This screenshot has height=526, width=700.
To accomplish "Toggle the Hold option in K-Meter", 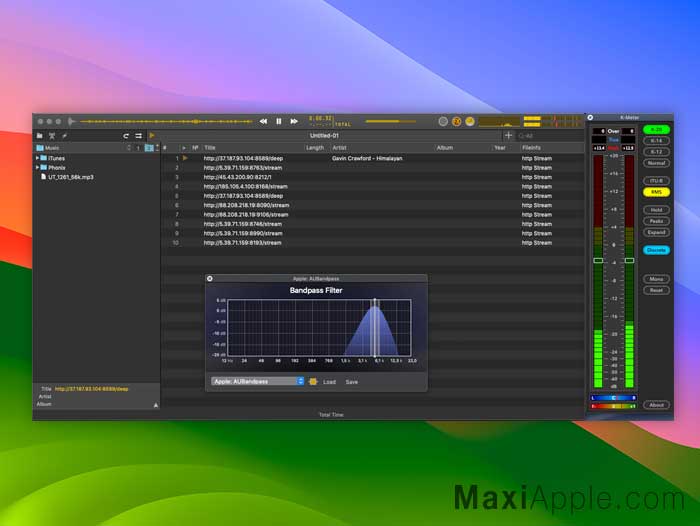I will coord(656,210).
